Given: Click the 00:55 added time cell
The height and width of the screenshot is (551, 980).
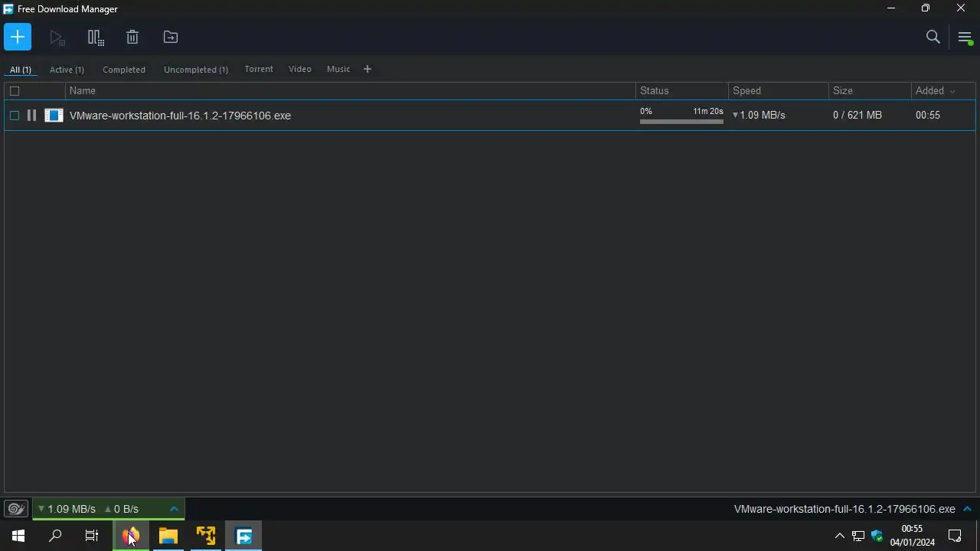Looking at the screenshot, I should 928,115.
